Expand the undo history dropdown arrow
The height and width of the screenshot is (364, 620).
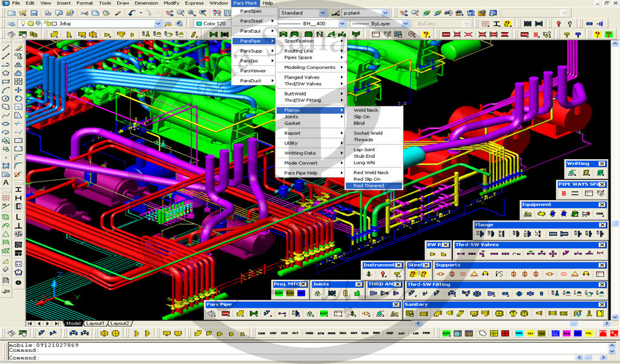tap(140, 13)
